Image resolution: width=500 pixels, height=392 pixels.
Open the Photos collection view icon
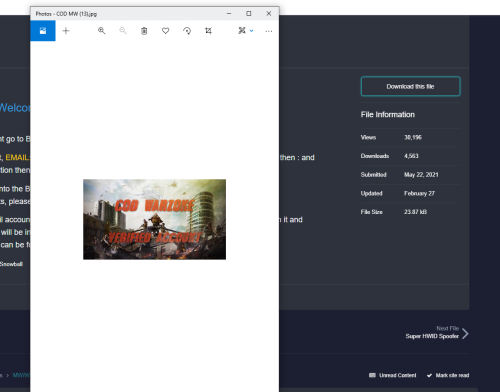[43, 31]
